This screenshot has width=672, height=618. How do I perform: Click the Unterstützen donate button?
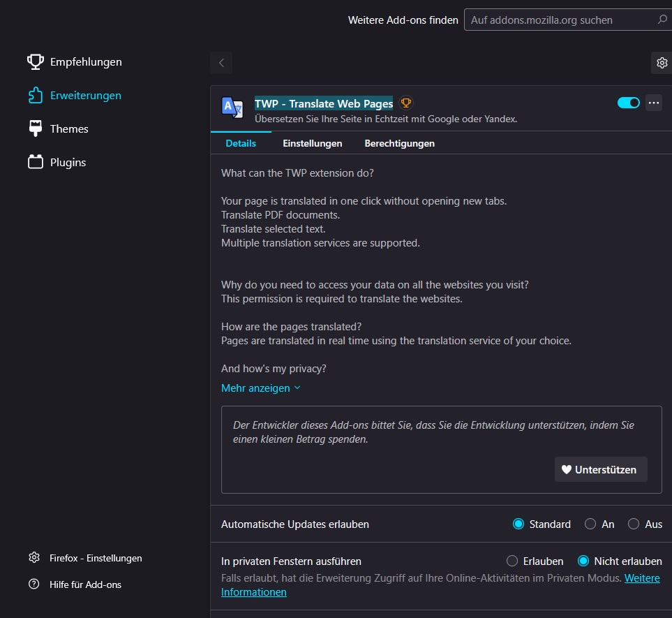[600, 469]
